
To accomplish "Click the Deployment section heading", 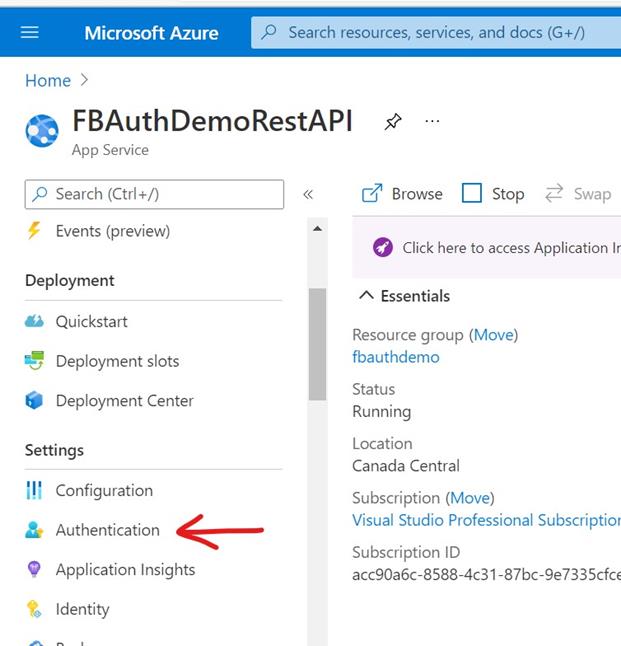I will tap(70, 281).
